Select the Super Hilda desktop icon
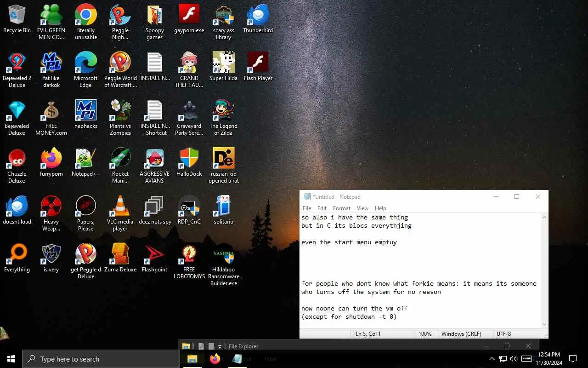588x368 pixels. (224, 67)
